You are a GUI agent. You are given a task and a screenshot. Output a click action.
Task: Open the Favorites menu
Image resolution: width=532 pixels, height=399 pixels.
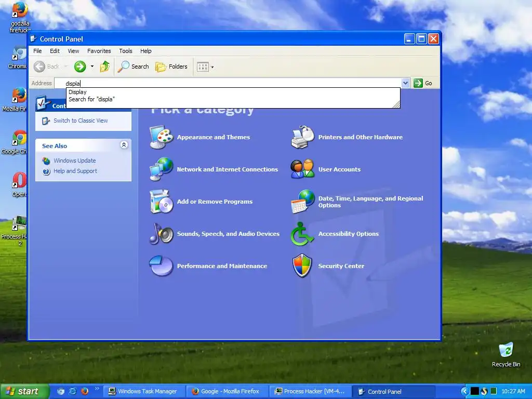pyautogui.click(x=99, y=51)
